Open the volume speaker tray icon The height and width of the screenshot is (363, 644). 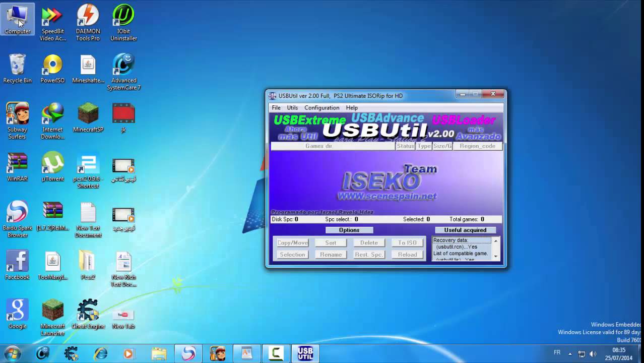click(593, 354)
